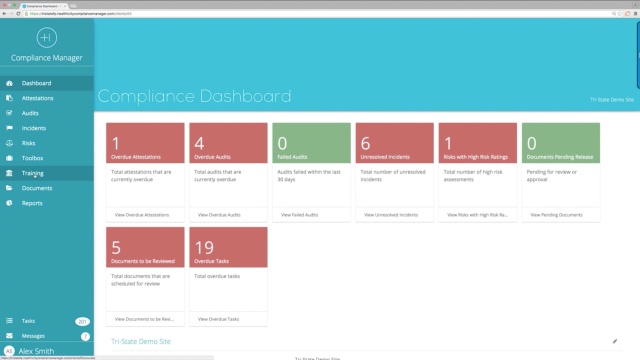Open the Incidents flag icon
This screenshot has height=360, width=640.
pyautogui.click(x=9, y=128)
